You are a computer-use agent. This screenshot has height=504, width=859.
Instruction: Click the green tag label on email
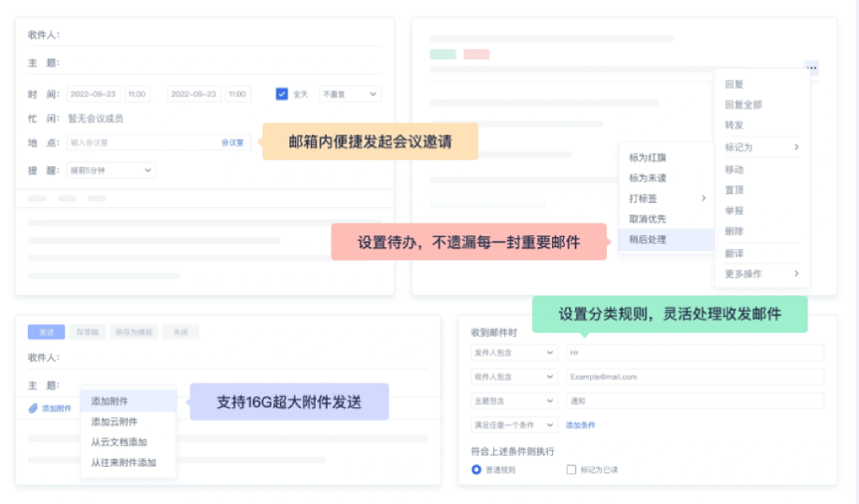[443, 54]
